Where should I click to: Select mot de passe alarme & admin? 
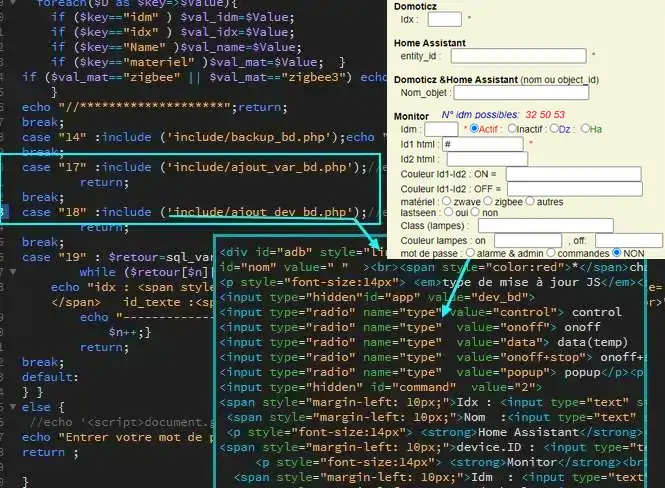[470, 252]
